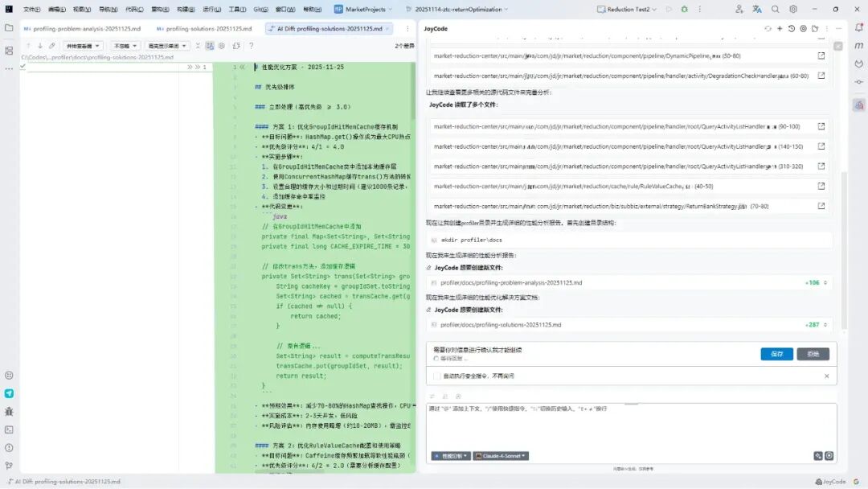868x489 pixels.
Task: Open the Debug bug icon in left sidebar
Action: (x=9, y=412)
